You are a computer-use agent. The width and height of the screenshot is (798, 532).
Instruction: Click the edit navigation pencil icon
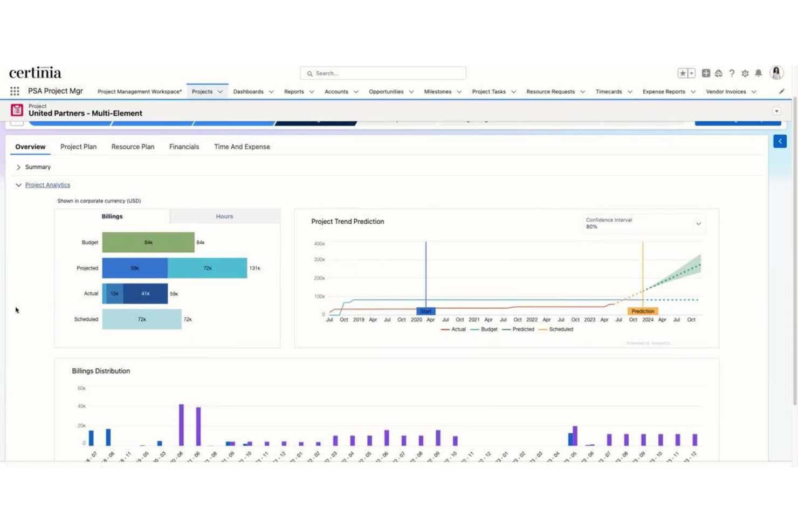(781, 92)
